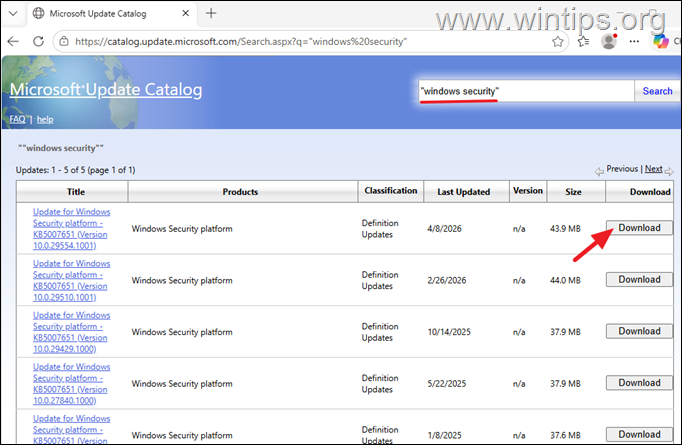Screen dimensions: 682x445
Task: Click the left arrow icon beside Previous
Action: point(599,171)
